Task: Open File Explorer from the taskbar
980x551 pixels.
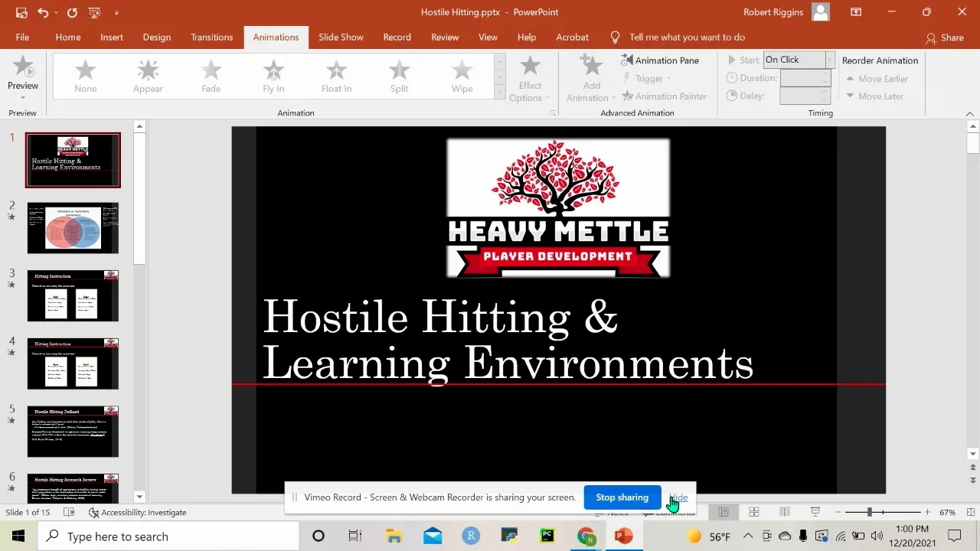Action: coord(394,536)
